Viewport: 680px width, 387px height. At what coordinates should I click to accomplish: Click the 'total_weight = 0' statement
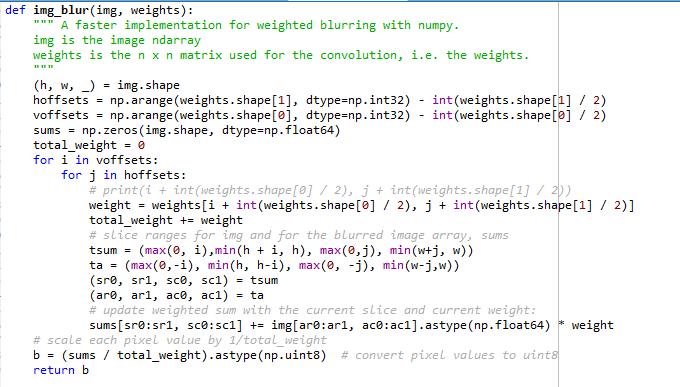tap(89, 145)
